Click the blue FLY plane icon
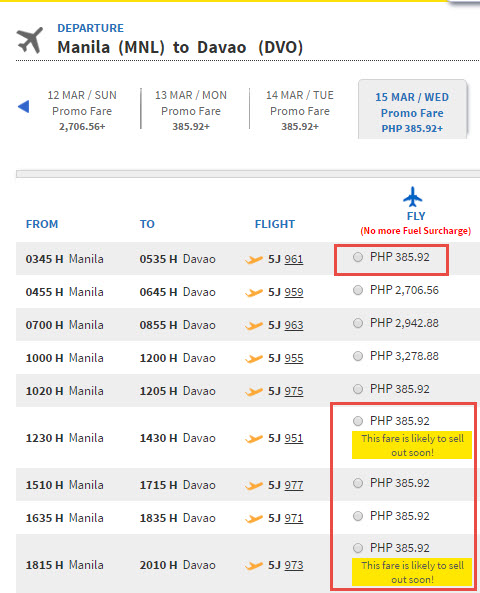This screenshot has height=593, width=480. pyautogui.click(x=412, y=197)
